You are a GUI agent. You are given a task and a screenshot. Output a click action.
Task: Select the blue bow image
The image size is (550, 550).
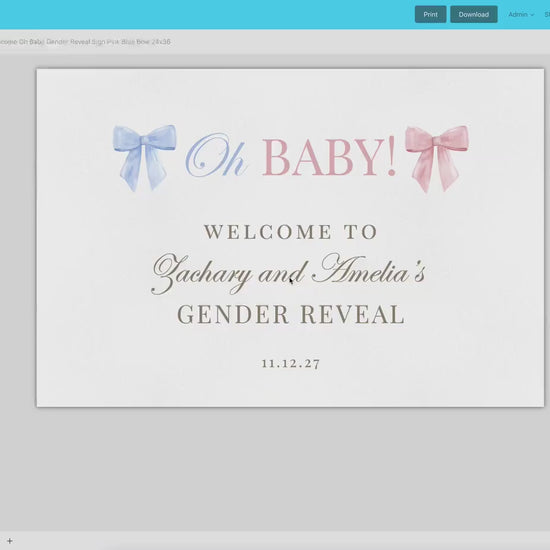click(x=145, y=158)
